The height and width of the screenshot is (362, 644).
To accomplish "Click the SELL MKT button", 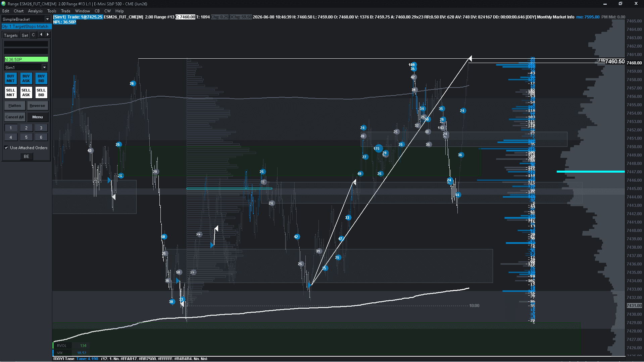I will point(11,93).
